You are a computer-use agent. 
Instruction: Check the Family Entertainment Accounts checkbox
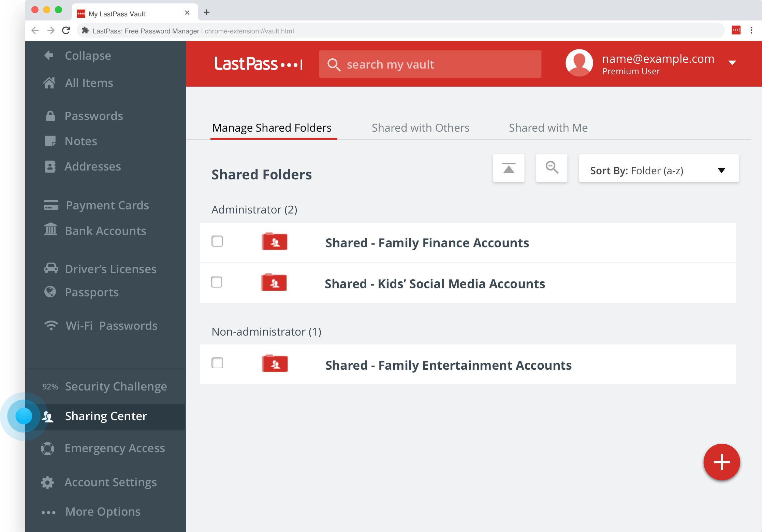(217, 363)
